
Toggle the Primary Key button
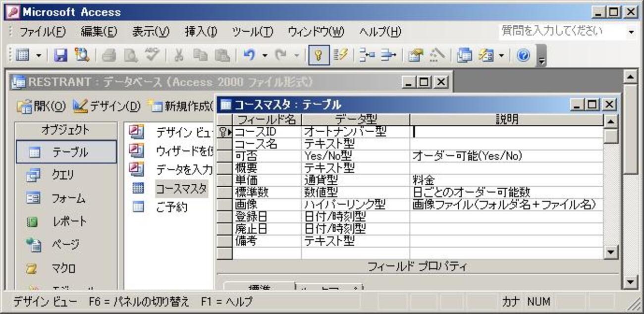319,55
